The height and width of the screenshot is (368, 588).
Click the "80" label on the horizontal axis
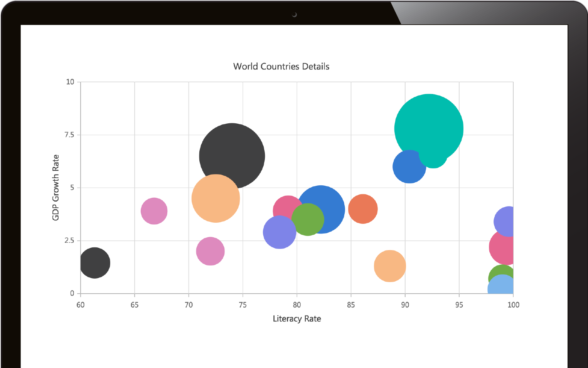297,305
